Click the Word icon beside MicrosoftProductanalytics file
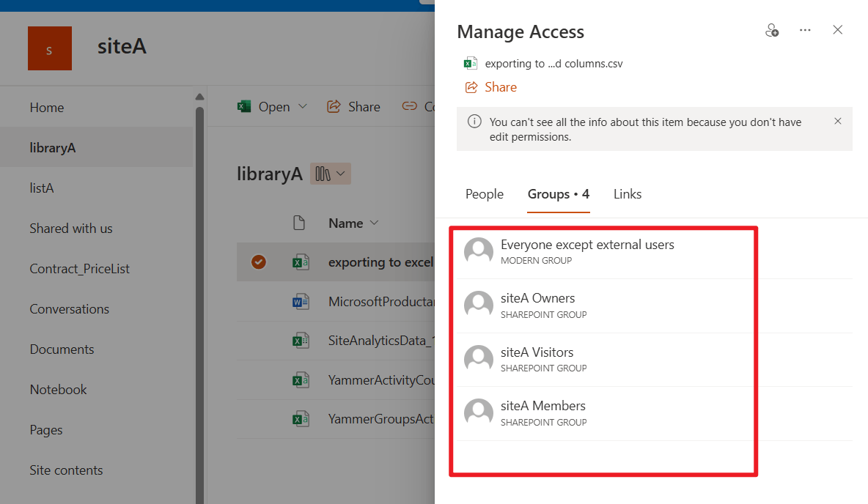Image resolution: width=868 pixels, height=504 pixels. (301, 302)
